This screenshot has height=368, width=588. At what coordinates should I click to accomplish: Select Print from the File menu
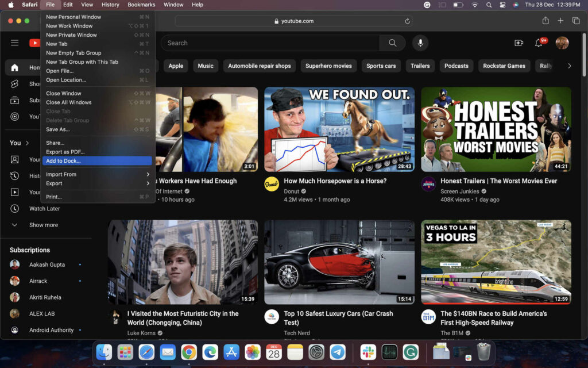(x=53, y=196)
